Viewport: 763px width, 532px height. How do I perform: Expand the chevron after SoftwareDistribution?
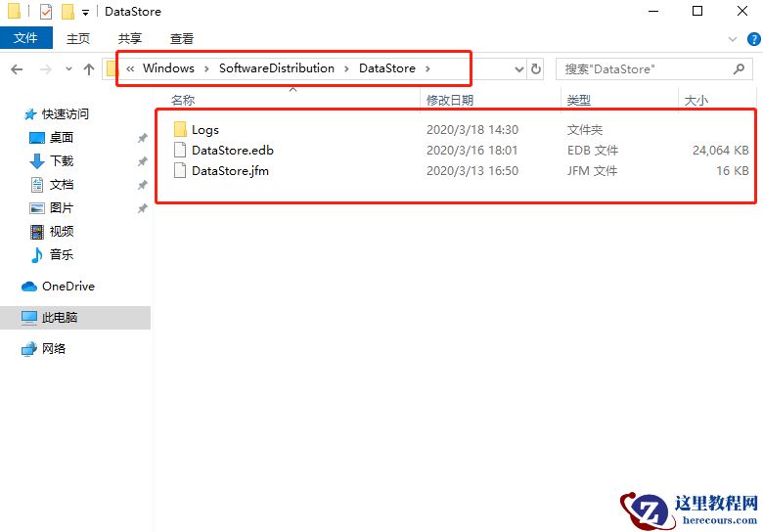point(346,68)
